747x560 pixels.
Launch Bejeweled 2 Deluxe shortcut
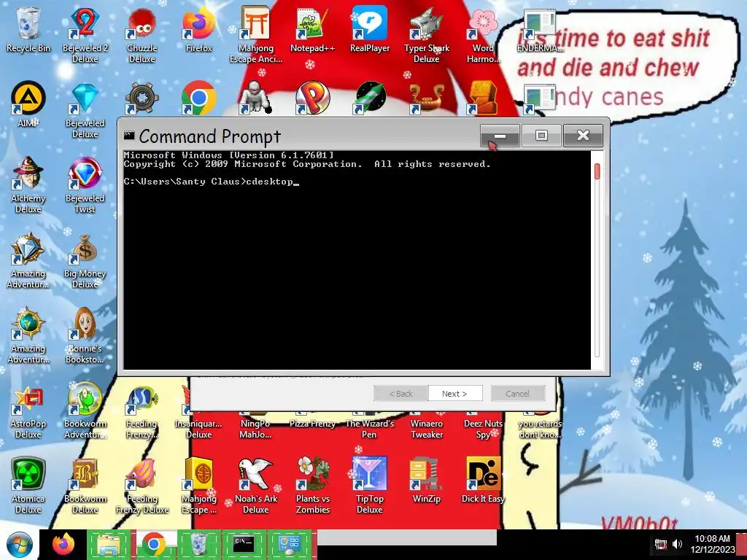pyautogui.click(x=85, y=35)
